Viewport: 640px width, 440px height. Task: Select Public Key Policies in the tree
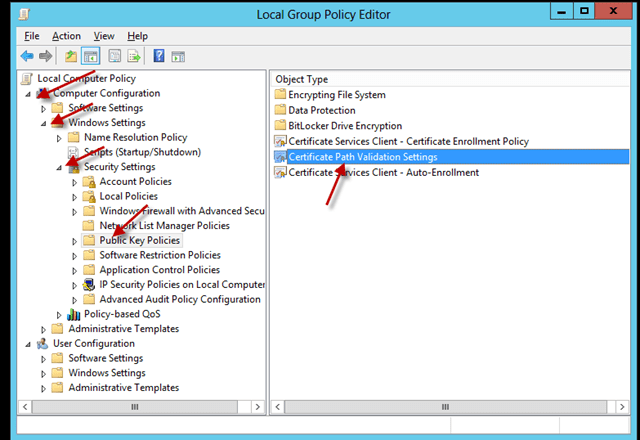tap(140, 240)
